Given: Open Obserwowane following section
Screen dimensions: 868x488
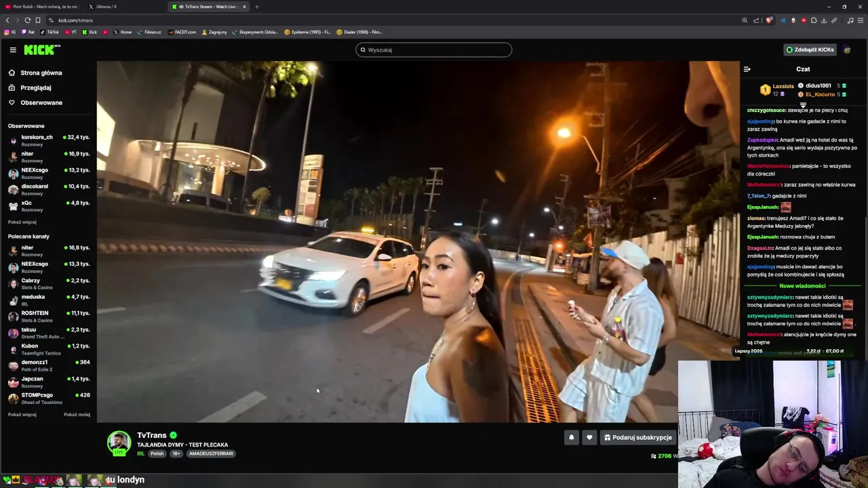Looking at the screenshot, I should pos(41,102).
